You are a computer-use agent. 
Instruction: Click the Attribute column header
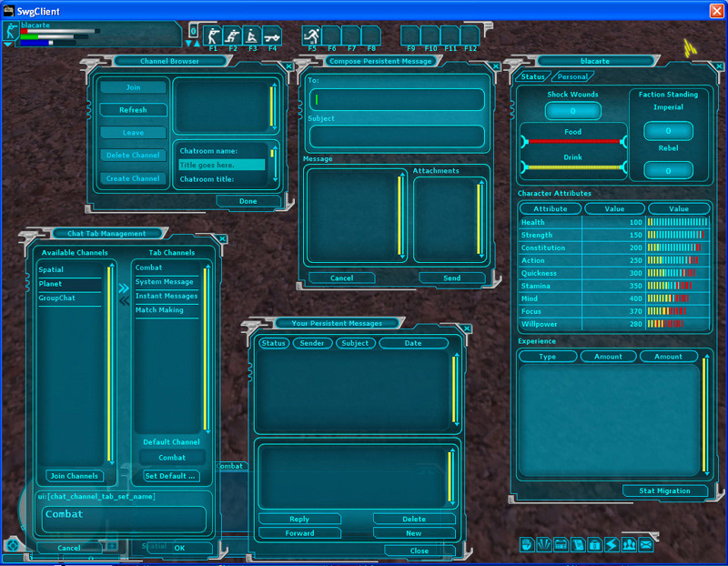[551, 209]
